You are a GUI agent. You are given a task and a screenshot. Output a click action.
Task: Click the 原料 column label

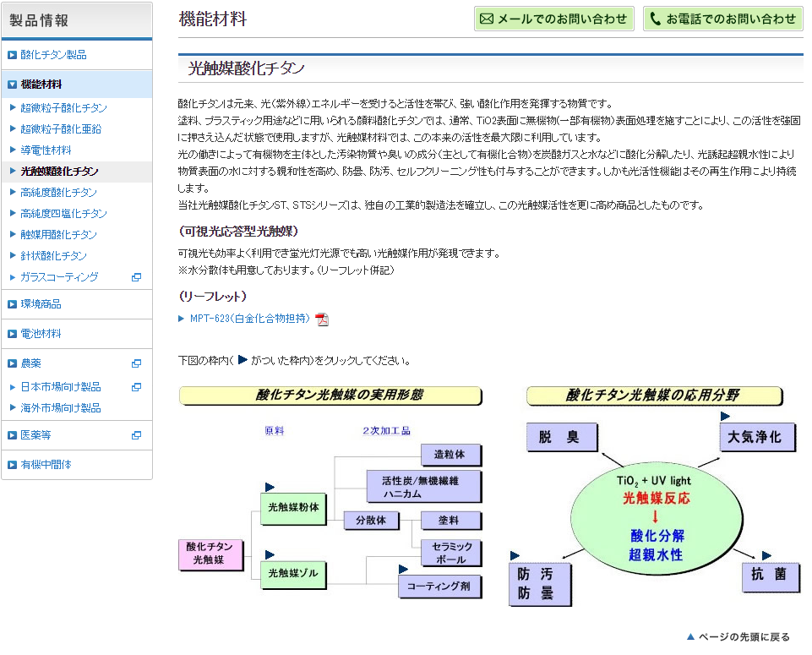(x=275, y=431)
